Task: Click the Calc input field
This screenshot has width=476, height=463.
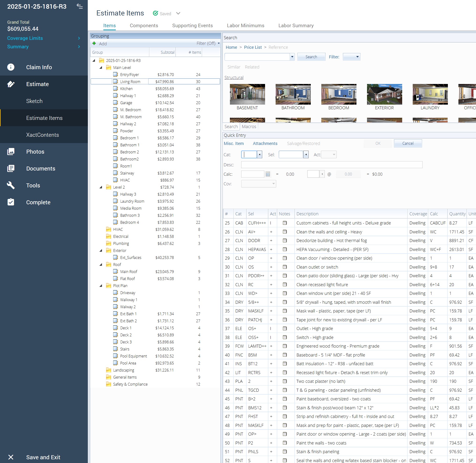Action: click(252, 174)
